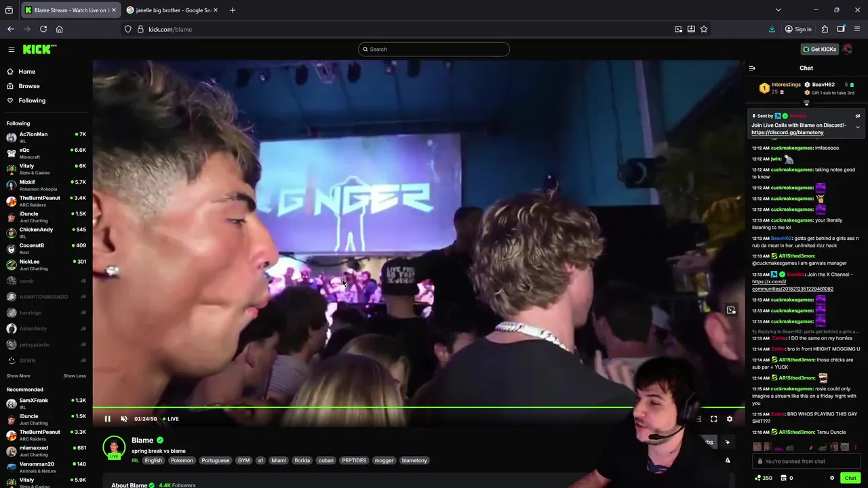868x488 pixels.
Task: Open the browser tab list dropdown
Action: tap(778, 10)
